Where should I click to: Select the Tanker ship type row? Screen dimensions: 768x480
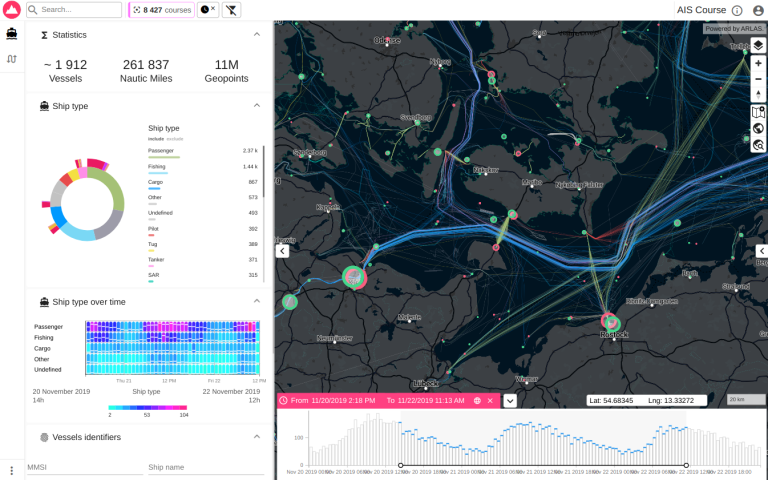click(x=203, y=262)
